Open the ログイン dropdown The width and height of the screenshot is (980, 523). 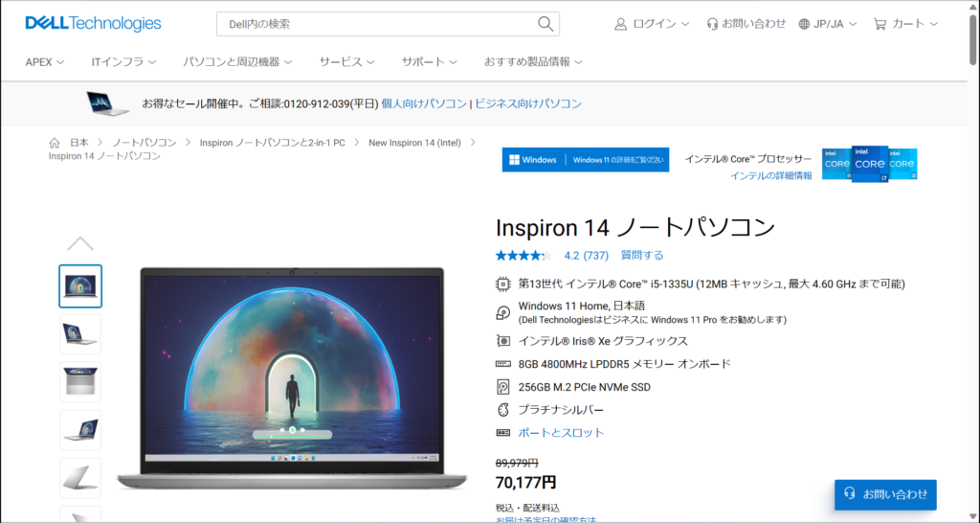tap(652, 24)
